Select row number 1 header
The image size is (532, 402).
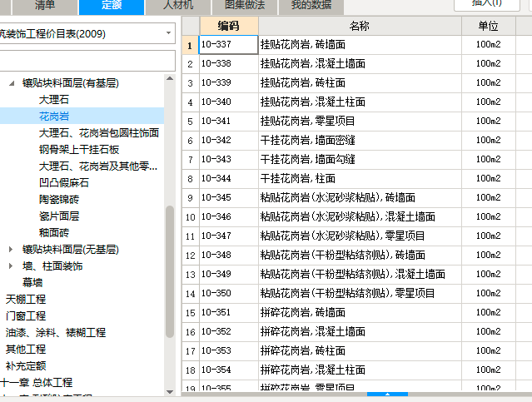pyautogui.click(x=191, y=45)
